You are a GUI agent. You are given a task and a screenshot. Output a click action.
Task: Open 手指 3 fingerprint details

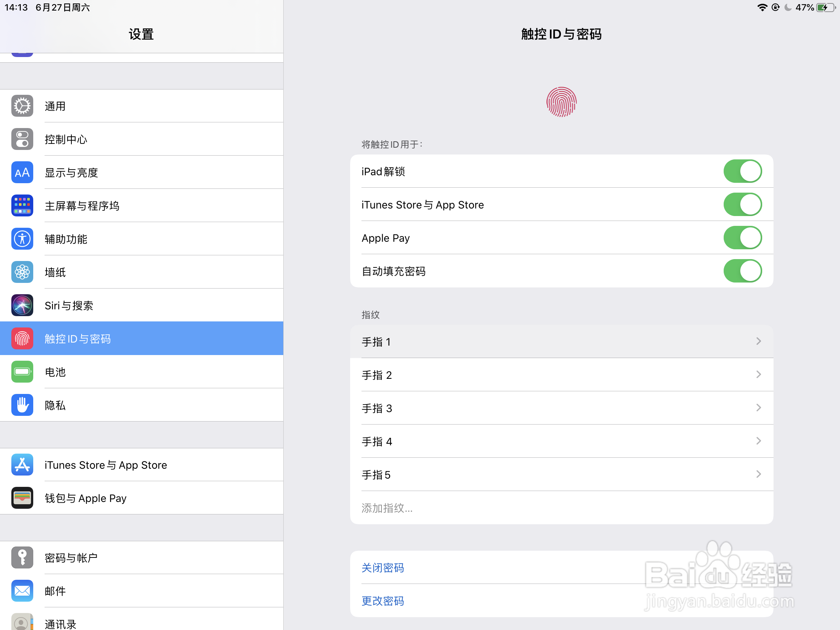click(562, 408)
